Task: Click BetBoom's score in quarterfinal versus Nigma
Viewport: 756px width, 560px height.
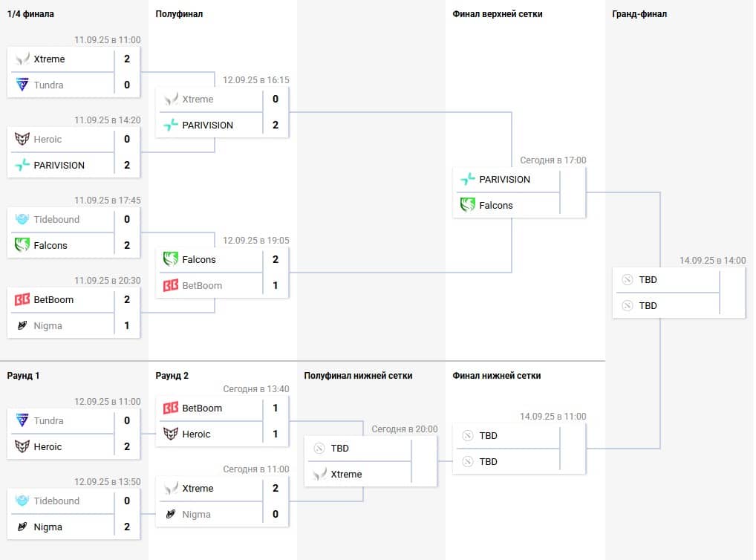Action: [x=127, y=299]
